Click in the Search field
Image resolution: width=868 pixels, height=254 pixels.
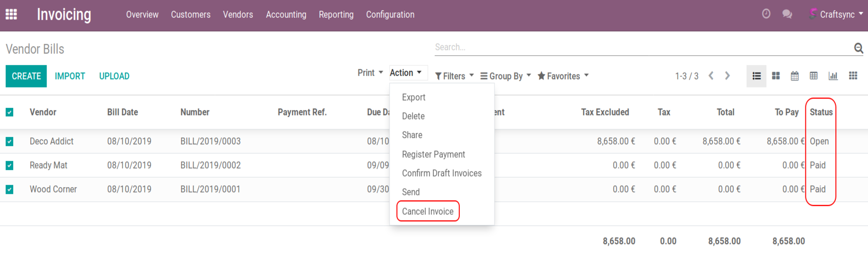[641, 47]
